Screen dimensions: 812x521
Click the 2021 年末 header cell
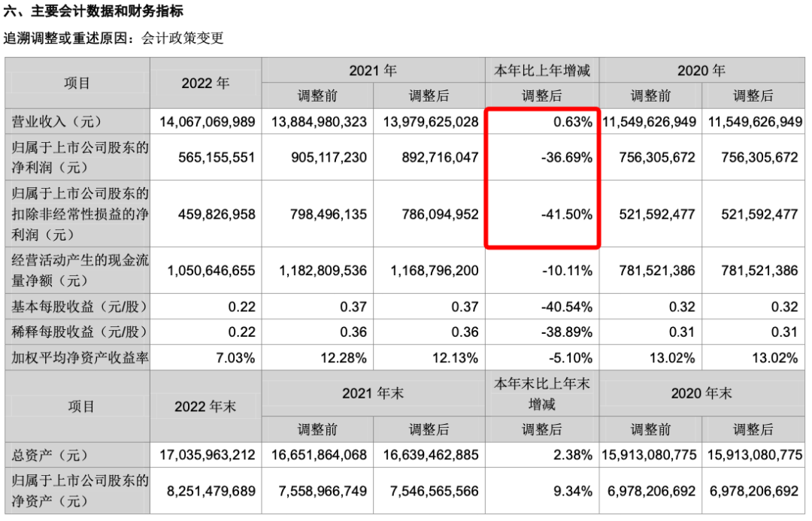point(373,393)
